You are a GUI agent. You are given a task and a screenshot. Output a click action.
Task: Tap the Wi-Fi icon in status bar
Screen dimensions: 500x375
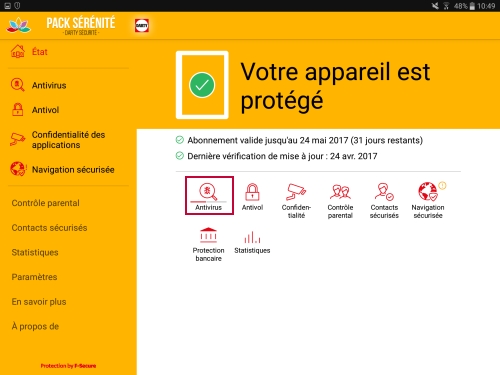pos(446,6)
